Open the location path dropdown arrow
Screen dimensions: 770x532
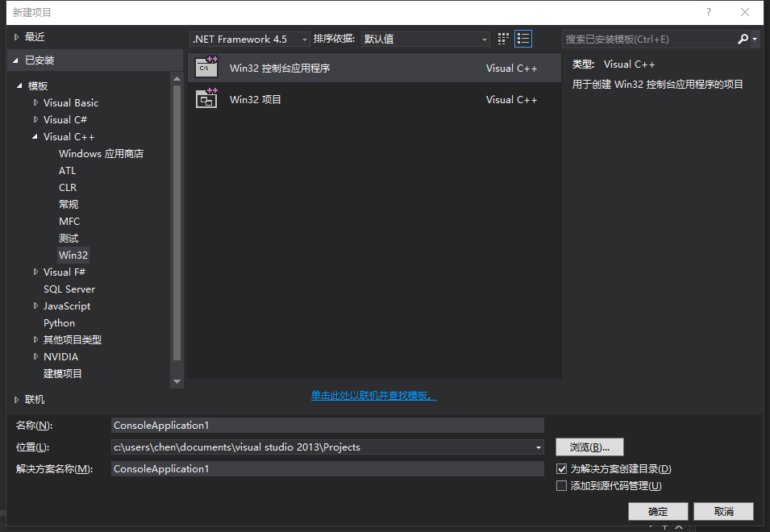[539, 447]
